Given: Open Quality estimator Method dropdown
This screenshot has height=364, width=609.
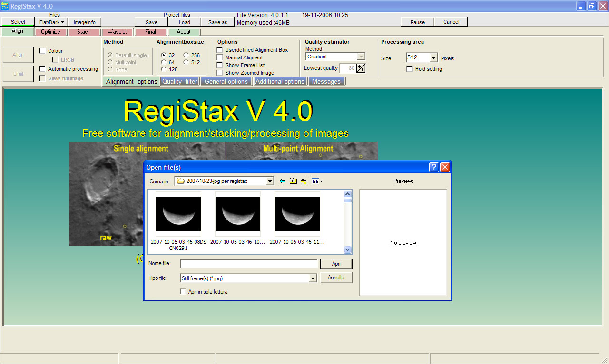Looking at the screenshot, I should pyautogui.click(x=361, y=57).
